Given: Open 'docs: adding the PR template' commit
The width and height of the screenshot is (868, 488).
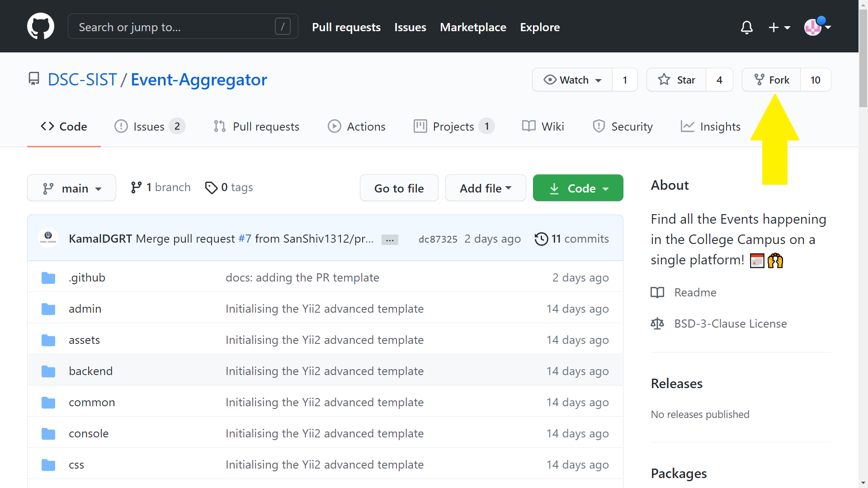Looking at the screenshot, I should coord(302,277).
